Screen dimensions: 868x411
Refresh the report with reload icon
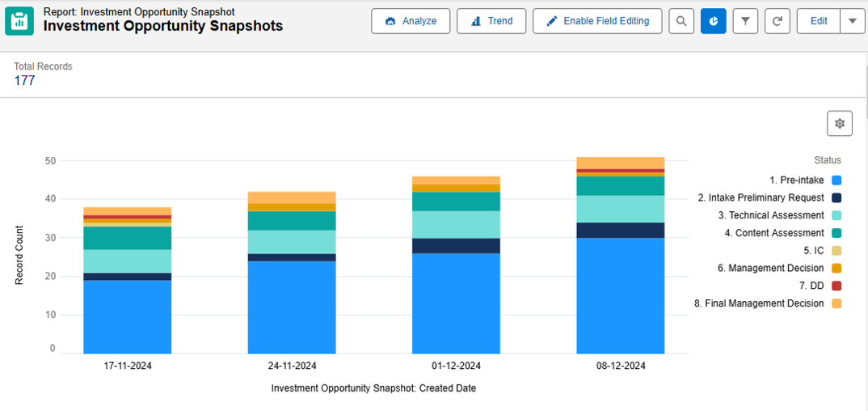pyautogui.click(x=777, y=21)
